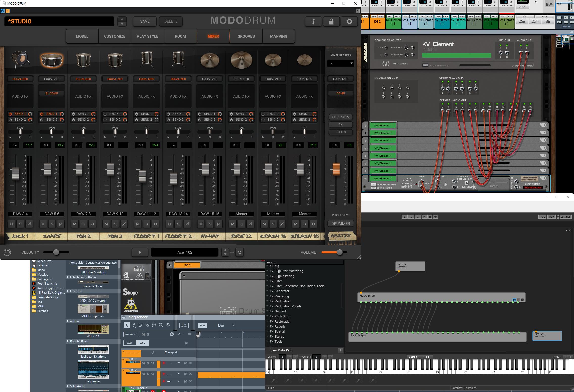Toggle the MODO DRUM plugin bypass power button

pos(3,11)
